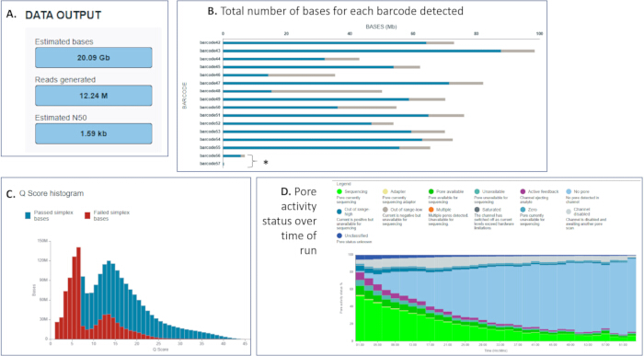Click the barcode49 label
The image size is (644, 356).
(x=211, y=99)
